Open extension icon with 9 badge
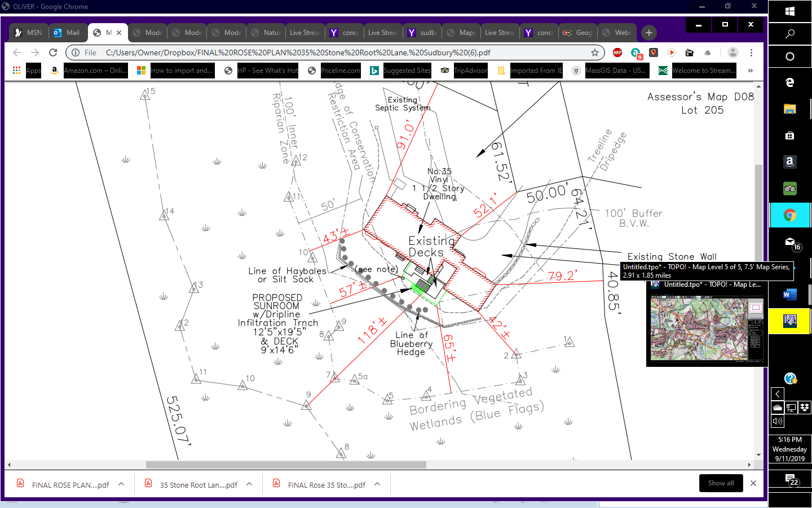The height and width of the screenshot is (508, 812). 636,53
